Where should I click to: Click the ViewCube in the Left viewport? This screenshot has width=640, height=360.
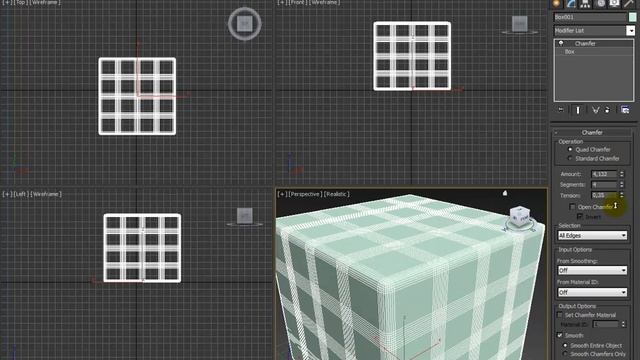[244, 216]
